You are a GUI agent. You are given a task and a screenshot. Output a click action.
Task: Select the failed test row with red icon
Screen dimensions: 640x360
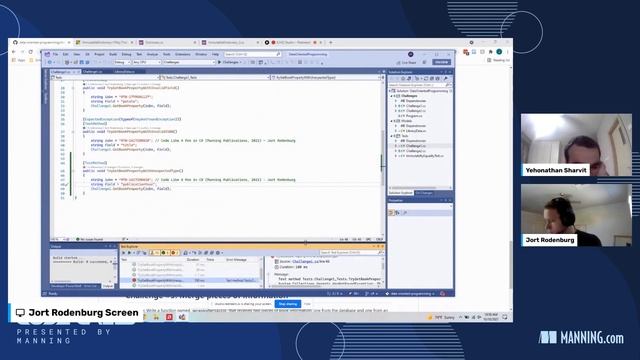tap(191, 280)
